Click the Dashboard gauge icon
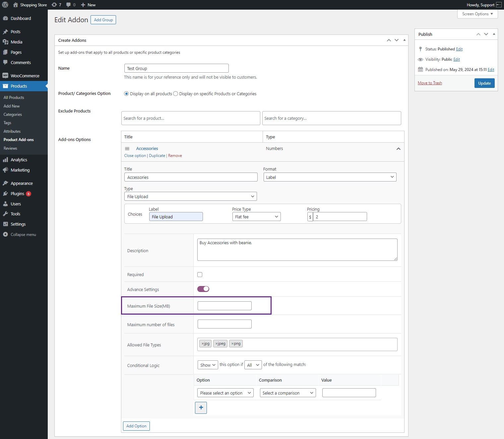 point(5,18)
